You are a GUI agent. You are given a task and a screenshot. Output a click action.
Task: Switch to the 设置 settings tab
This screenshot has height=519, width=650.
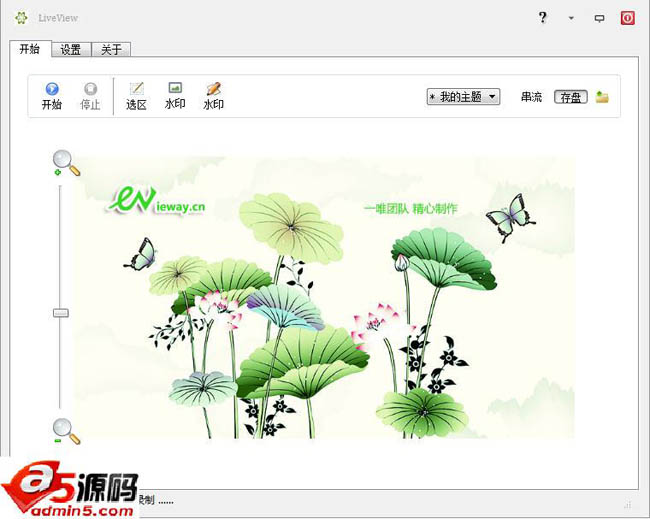[x=71, y=50]
